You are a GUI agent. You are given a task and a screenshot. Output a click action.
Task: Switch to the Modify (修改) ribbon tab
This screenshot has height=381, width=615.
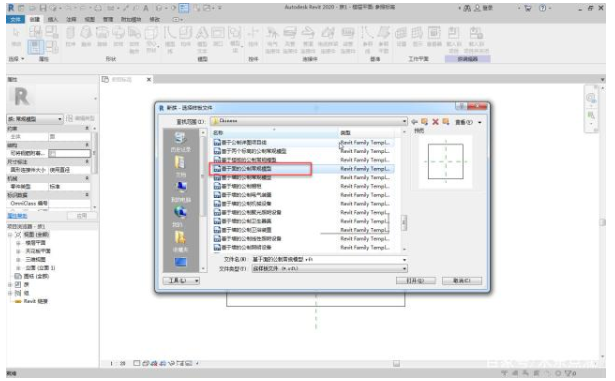(x=155, y=19)
